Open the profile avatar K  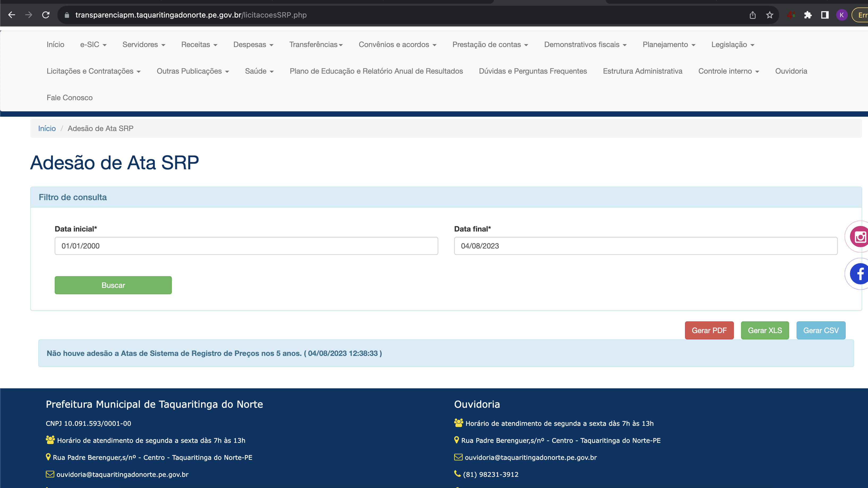pyautogui.click(x=842, y=15)
